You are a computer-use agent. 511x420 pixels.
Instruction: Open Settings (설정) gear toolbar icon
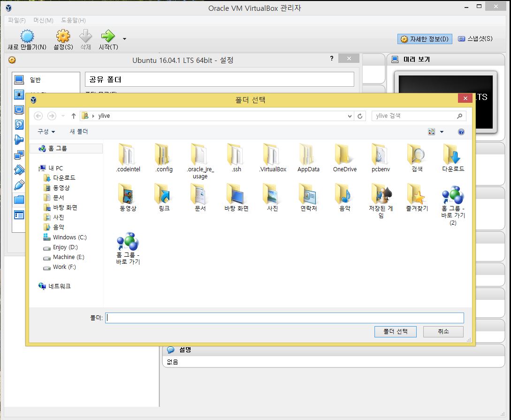(x=63, y=36)
